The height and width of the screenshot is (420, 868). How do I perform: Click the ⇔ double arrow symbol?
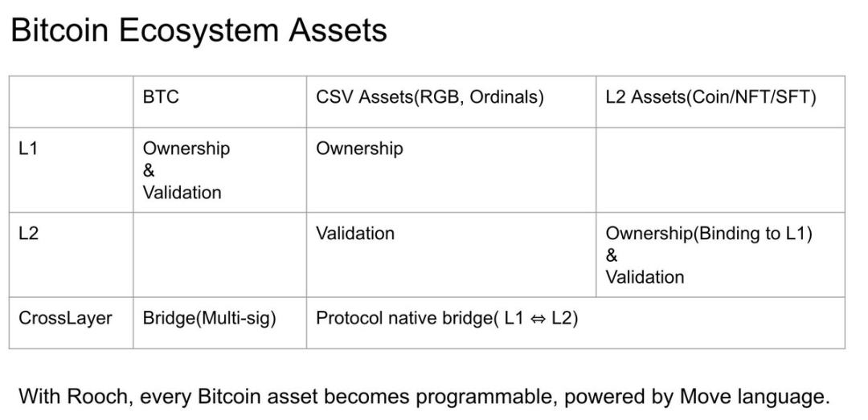[538, 319]
